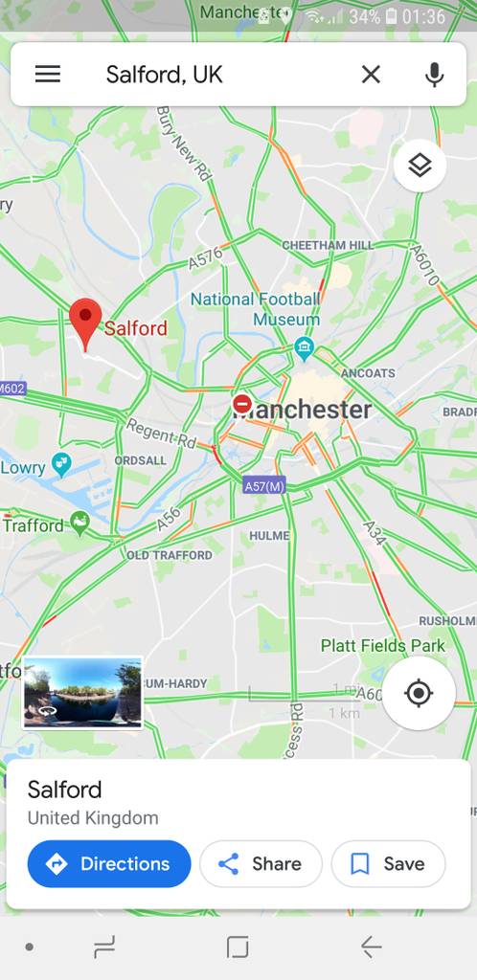Share the Salford location
Screen dimensions: 477x980
click(261, 864)
